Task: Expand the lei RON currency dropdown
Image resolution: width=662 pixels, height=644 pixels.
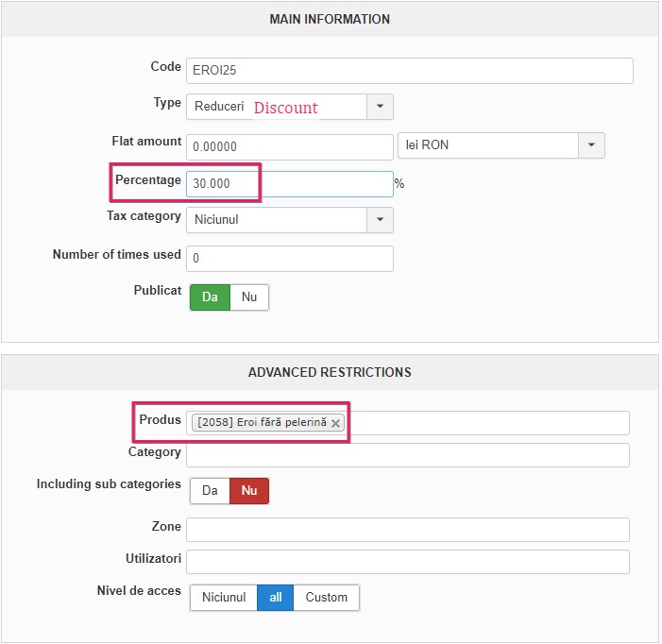Action: click(591, 145)
